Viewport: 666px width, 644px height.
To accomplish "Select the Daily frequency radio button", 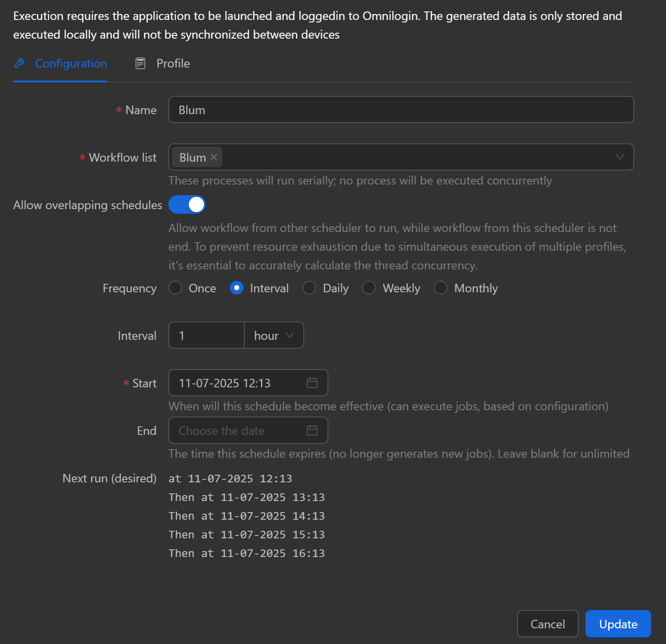I will point(309,288).
